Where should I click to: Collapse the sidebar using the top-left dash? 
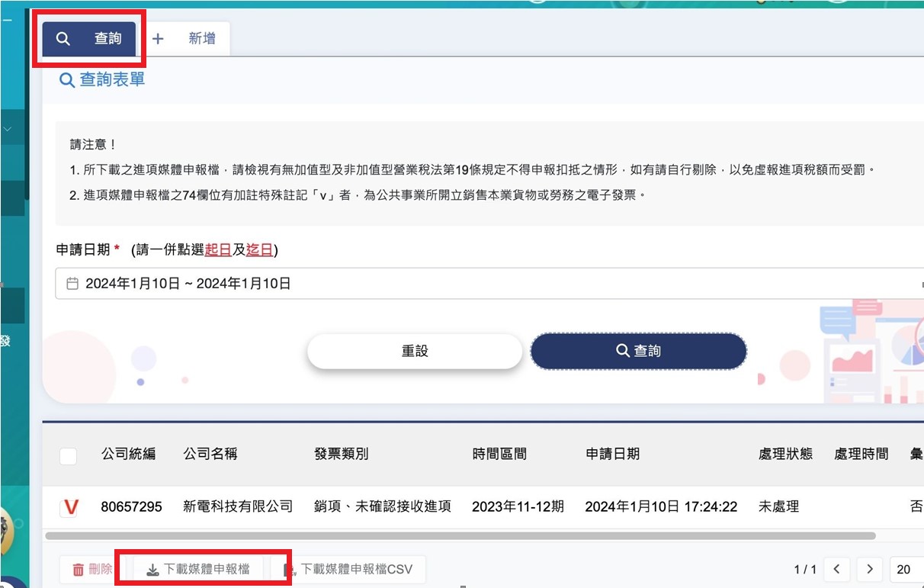(7, 21)
